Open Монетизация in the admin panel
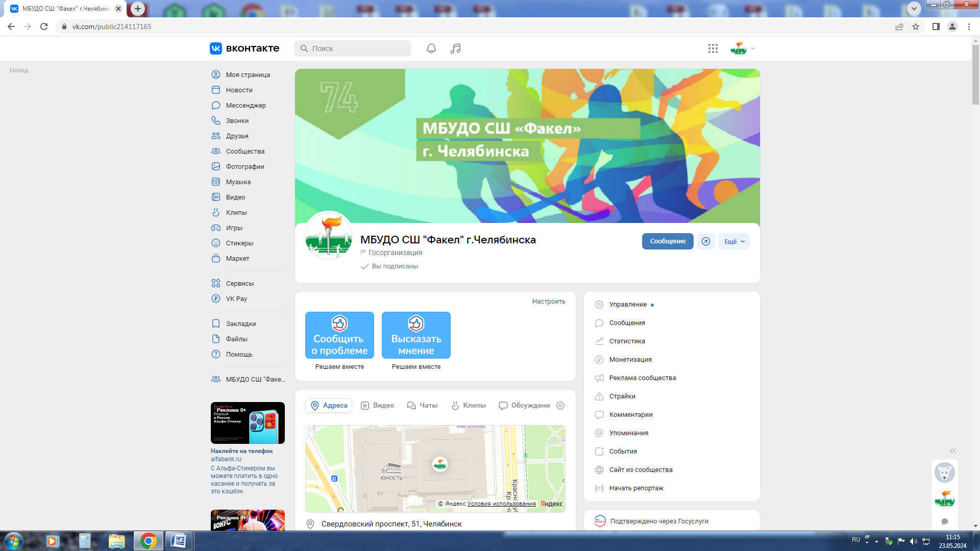Screen dimensions: 980x551 point(630,360)
